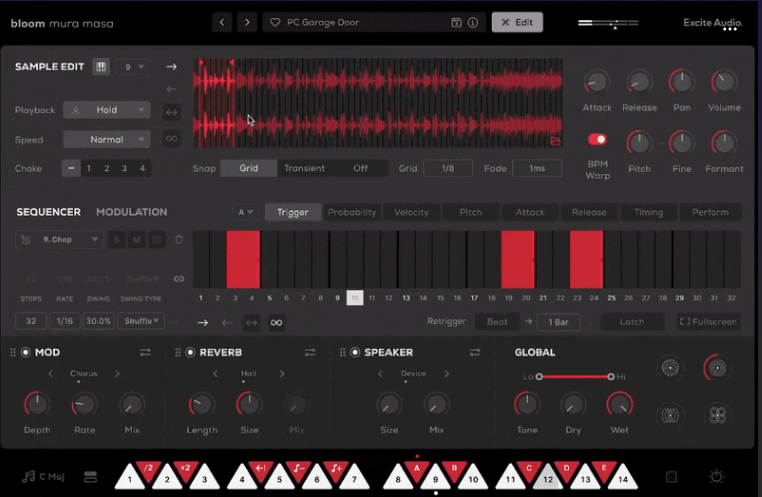This screenshot has width=762, height=497.
Task: Open Playback Hold dropdown
Action: [x=106, y=110]
